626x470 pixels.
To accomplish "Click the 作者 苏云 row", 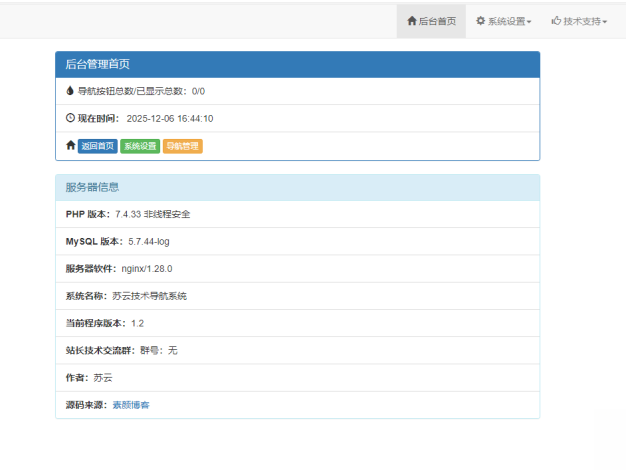I will point(297,377).
